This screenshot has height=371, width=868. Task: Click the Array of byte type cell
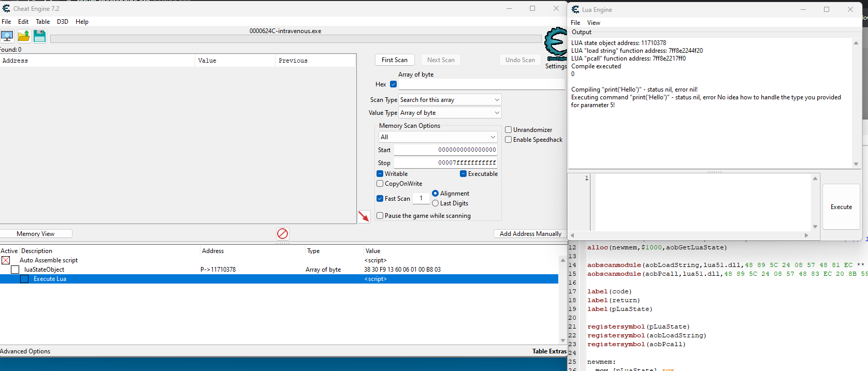click(323, 270)
